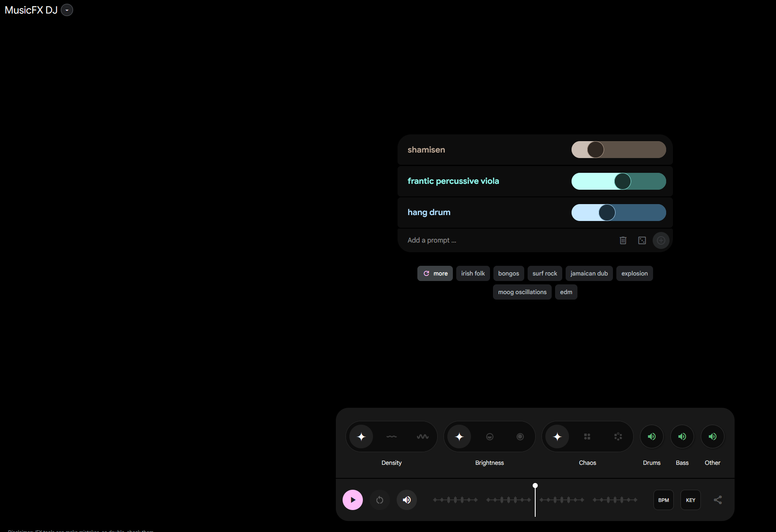Viewport: 776px width, 532px height.
Task: Click the reset loop button
Action: coord(380,500)
